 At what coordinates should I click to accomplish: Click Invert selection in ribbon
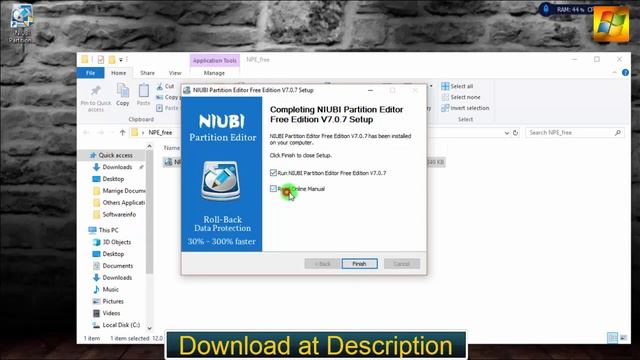(x=465, y=108)
